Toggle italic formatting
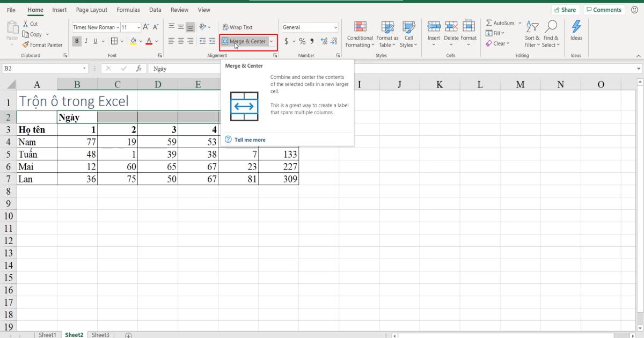The image size is (644, 338). click(85, 41)
